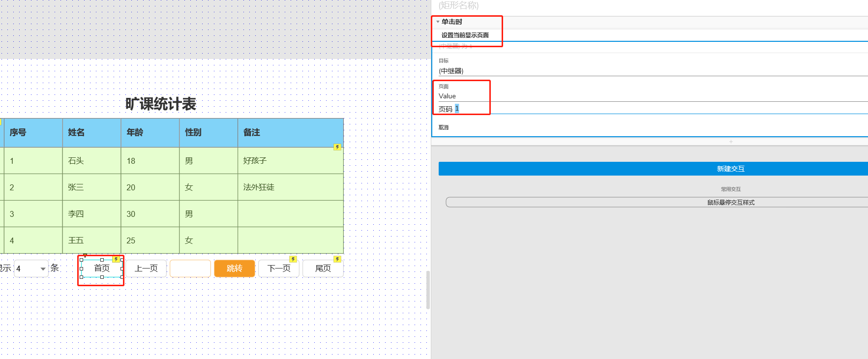868x359 pixels.
Task: Click the 备注 column header
Action: tap(291, 132)
